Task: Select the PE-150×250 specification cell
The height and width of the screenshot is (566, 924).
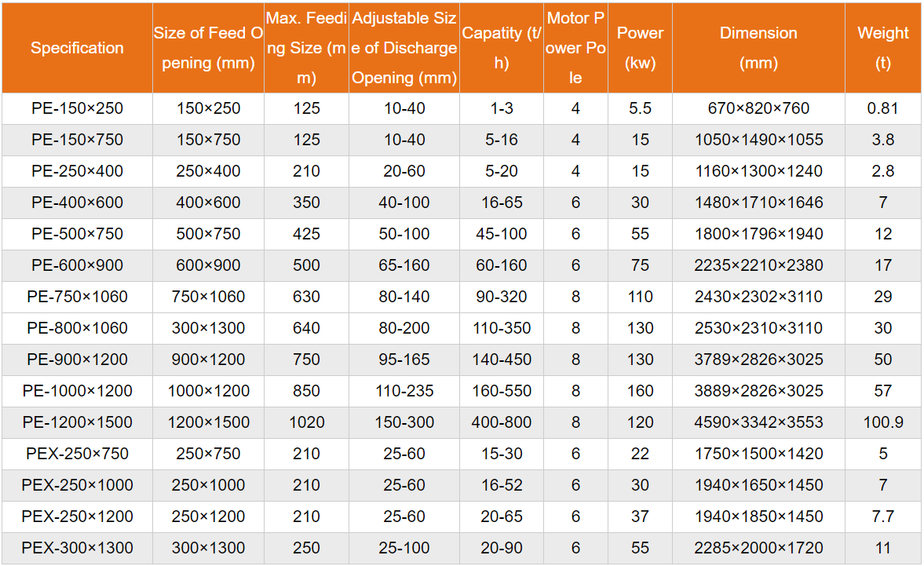Action: coord(77,108)
